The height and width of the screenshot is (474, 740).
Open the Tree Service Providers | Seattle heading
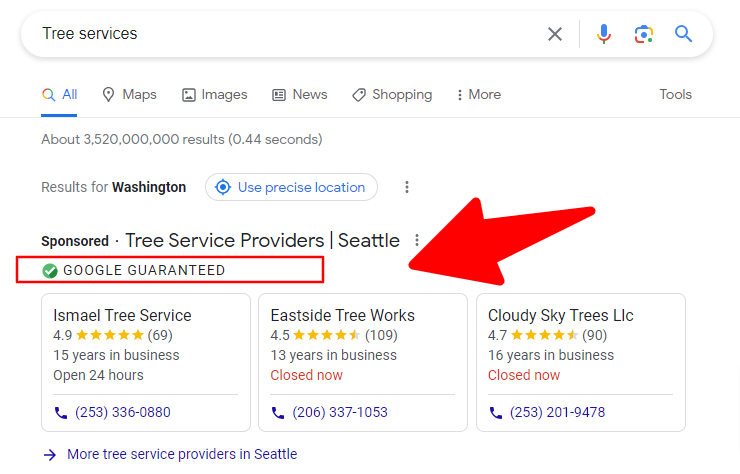(262, 240)
